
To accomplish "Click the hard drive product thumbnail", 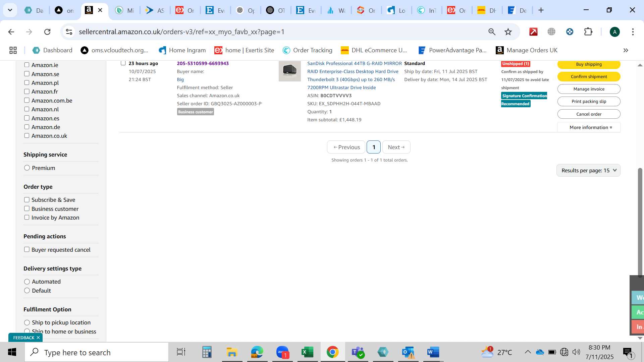I will coord(290,71).
